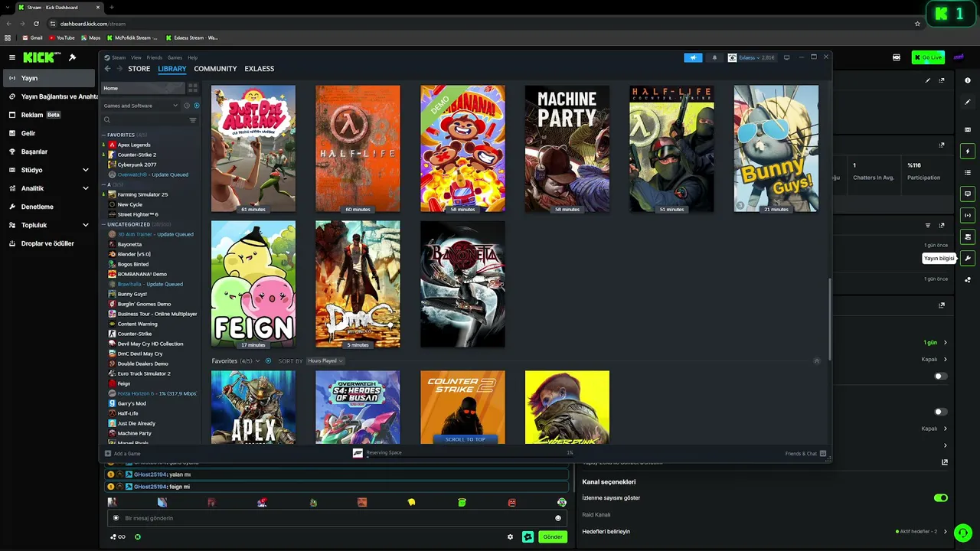The height and width of the screenshot is (551, 980).
Task: Click Gönder to send message
Action: (x=553, y=536)
